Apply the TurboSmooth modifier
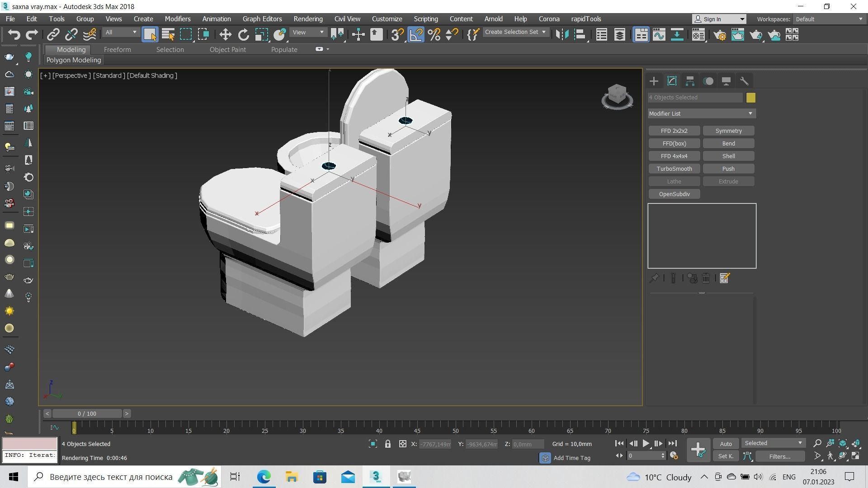 pyautogui.click(x=674, y=169)
